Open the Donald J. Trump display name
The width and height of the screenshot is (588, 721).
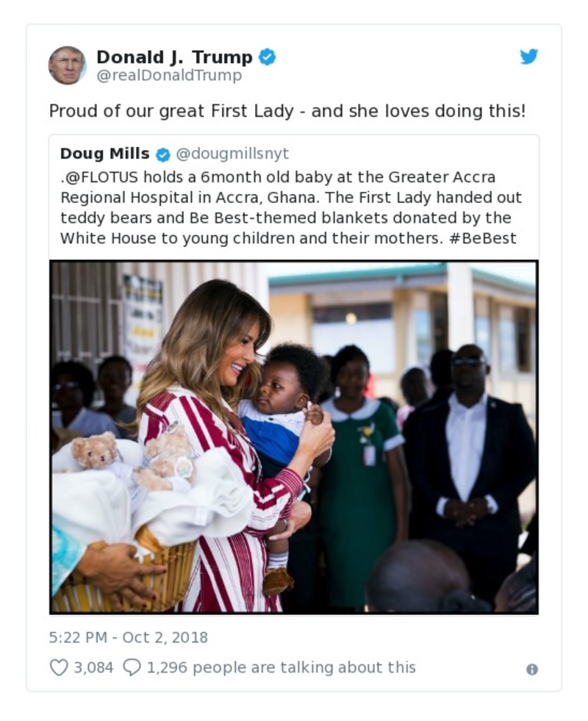click(x=174, y=57)
